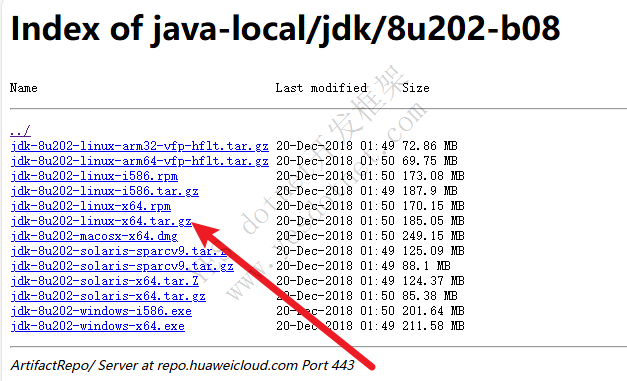
Task: Open the parent directory ../ link
Action: point(20,131)
